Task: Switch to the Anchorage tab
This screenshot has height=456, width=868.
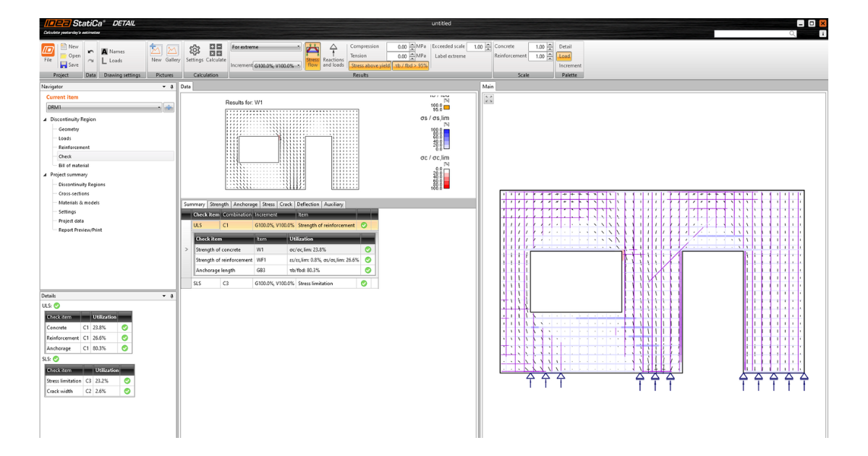Action: click(245, 204)
